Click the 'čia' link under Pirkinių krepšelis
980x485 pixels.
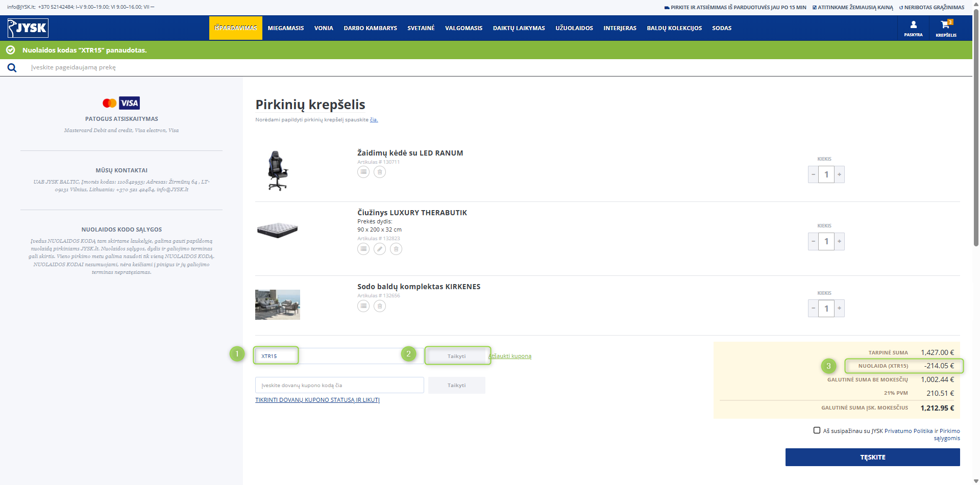(x=374, y=120)
